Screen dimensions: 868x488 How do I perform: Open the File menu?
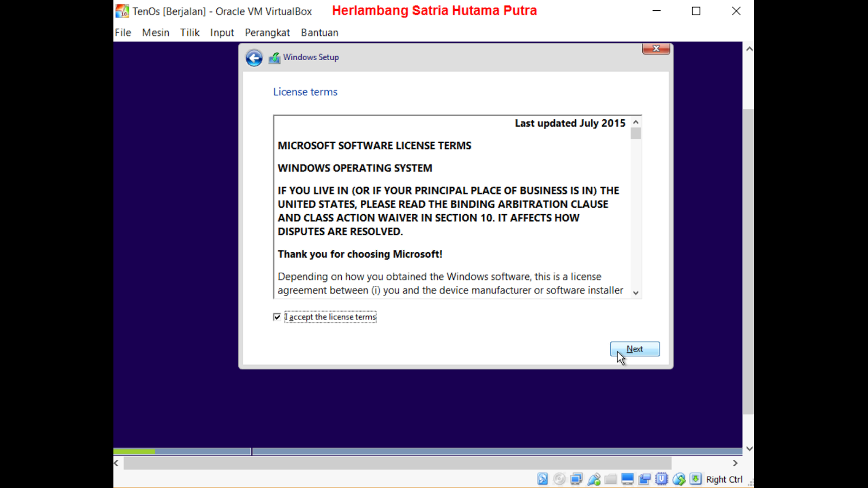(123, 33)
